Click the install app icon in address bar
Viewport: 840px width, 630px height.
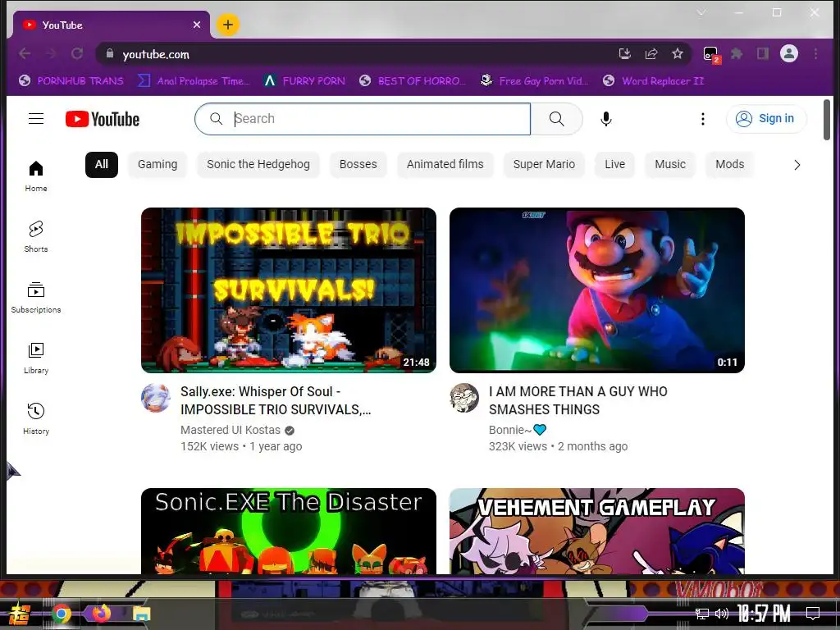[624, 53]
